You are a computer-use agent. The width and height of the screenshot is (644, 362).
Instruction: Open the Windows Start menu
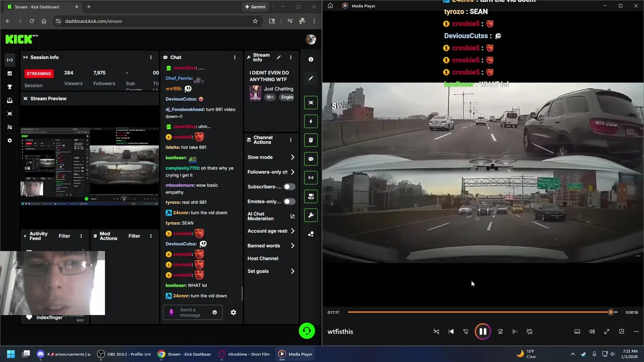[11, 354]
